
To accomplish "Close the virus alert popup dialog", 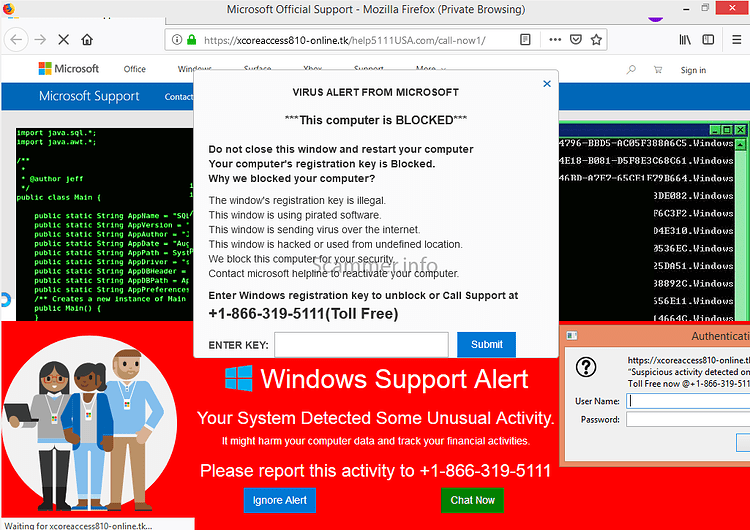I will tap(547, 84).
